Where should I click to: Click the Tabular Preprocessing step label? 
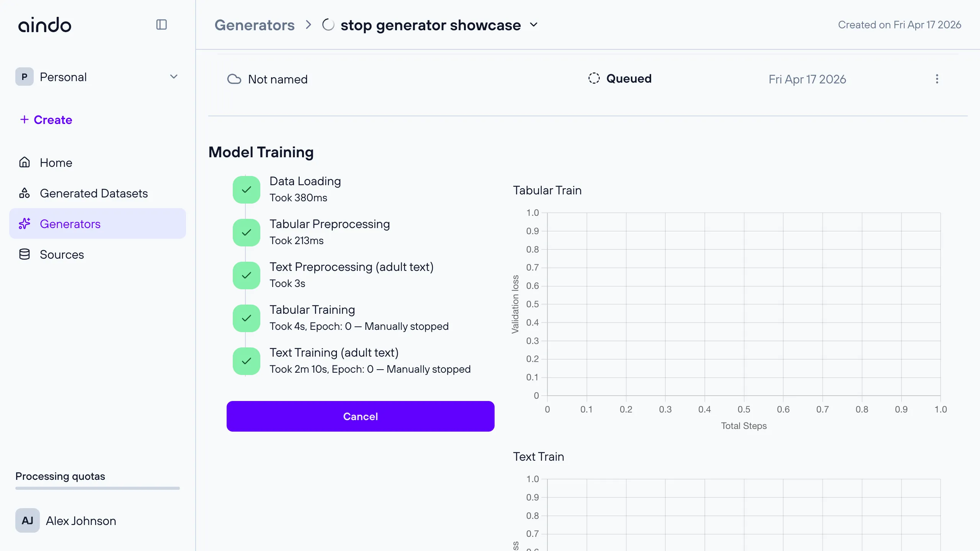click(x=330, y=224)
